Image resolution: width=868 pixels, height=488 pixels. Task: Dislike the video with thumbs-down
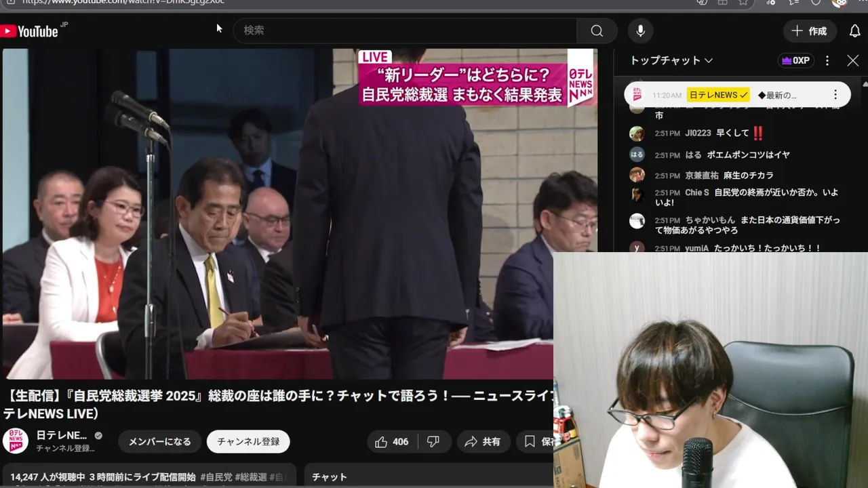click(x=433, y=442)
